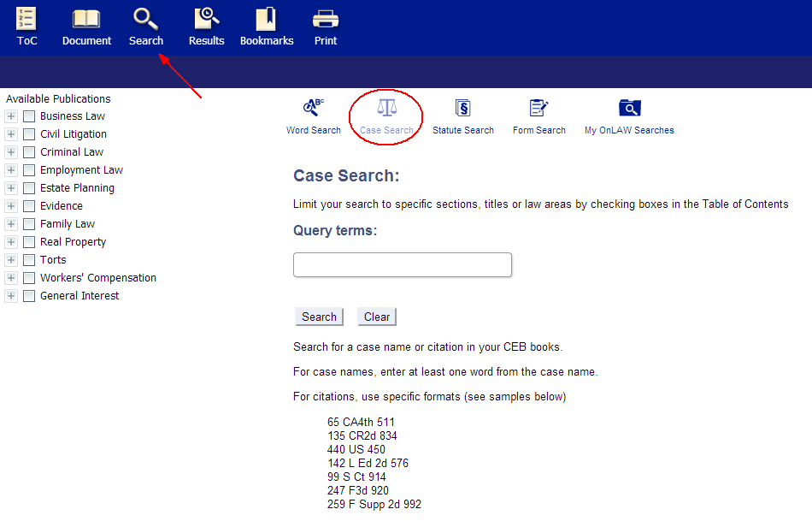The width and height of the screenshot is (812, 527).
Task: Check the Family Law checkbox
Action: coord(29,224)
